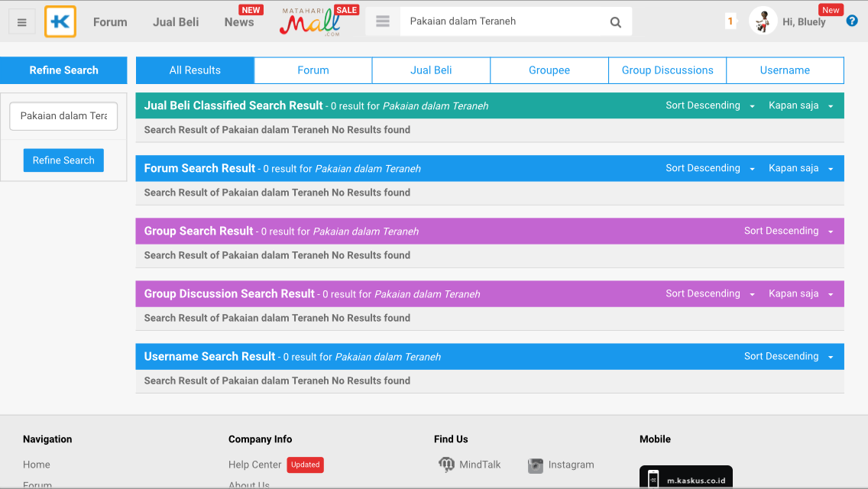
Task: Click the header search box with Pakaian dalam Teraneh
Action: coord(501,21)
